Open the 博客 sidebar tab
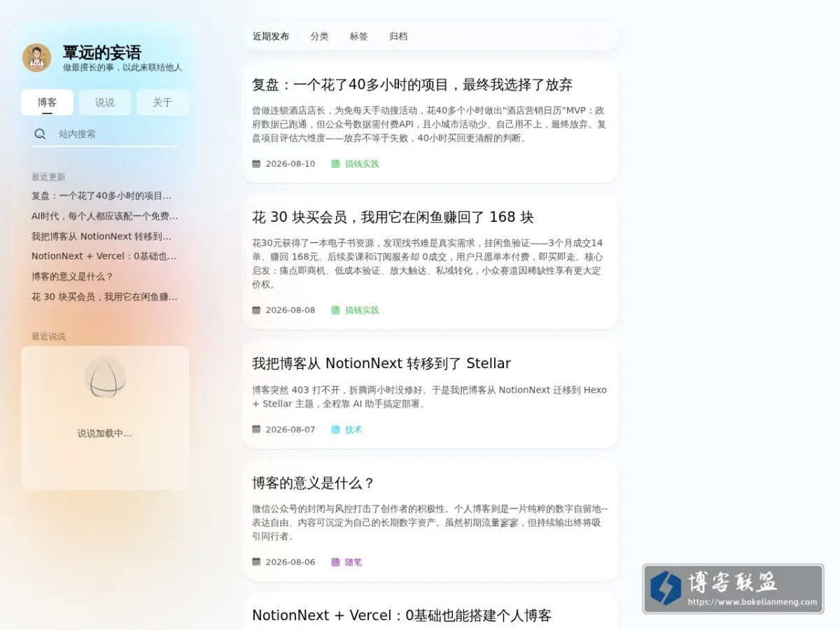The height and width of the screenshot is (630, 840). pos(47,102)
